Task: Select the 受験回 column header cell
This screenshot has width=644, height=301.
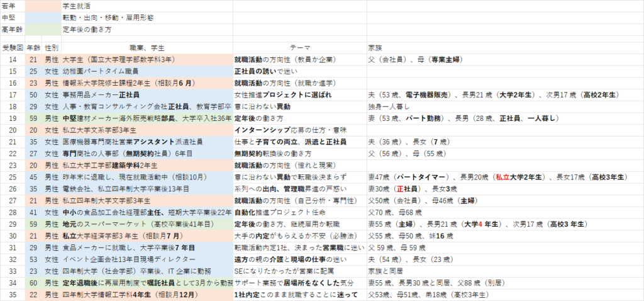Action: point(13,47)
